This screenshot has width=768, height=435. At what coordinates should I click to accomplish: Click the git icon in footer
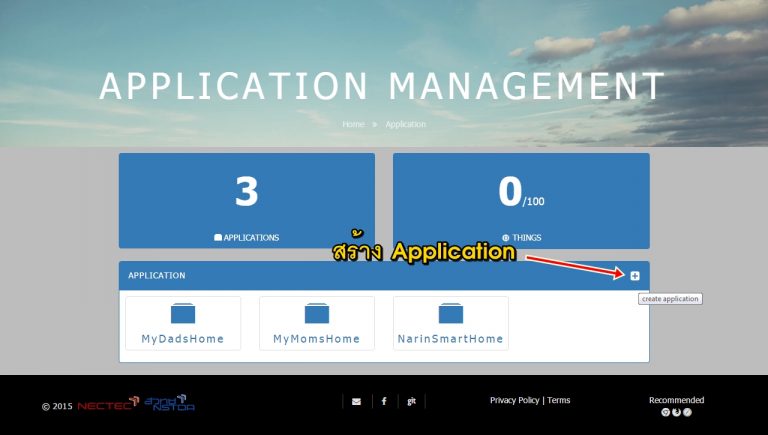point(411,401)
